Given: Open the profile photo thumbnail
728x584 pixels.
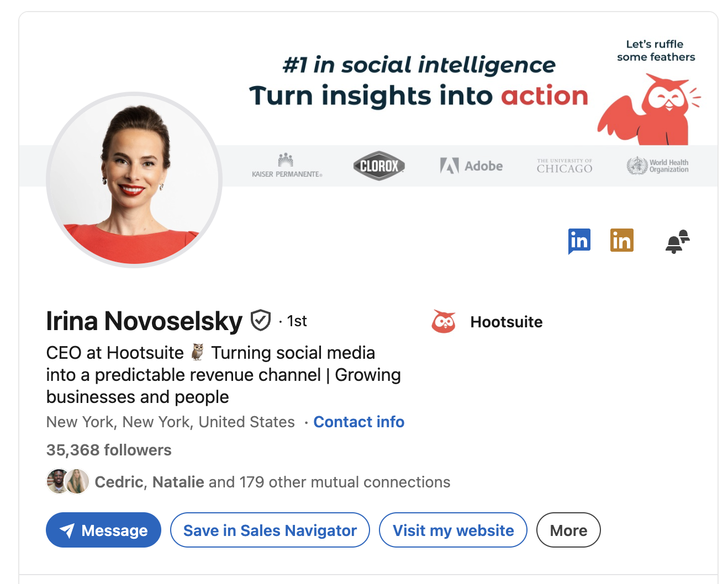Looking at the screenshot, I should click(134, 180).
